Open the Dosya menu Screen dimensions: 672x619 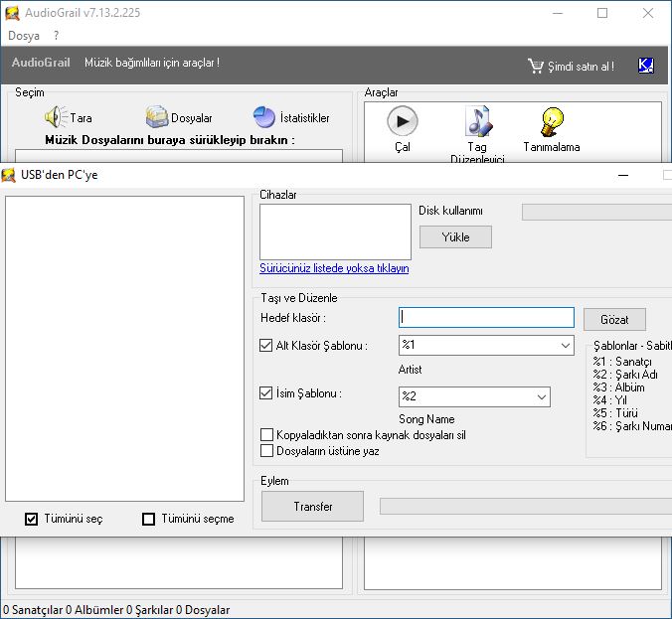click(x=24, y=36)
